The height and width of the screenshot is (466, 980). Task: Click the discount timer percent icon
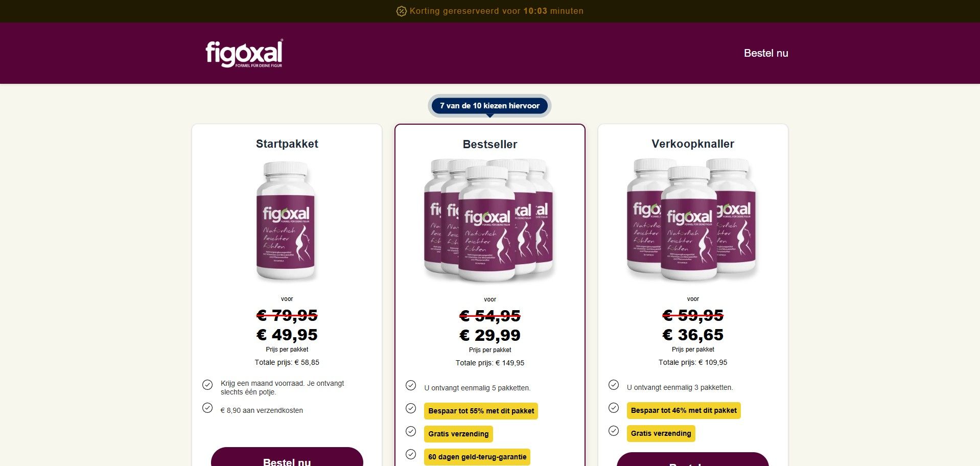(402, 11)
